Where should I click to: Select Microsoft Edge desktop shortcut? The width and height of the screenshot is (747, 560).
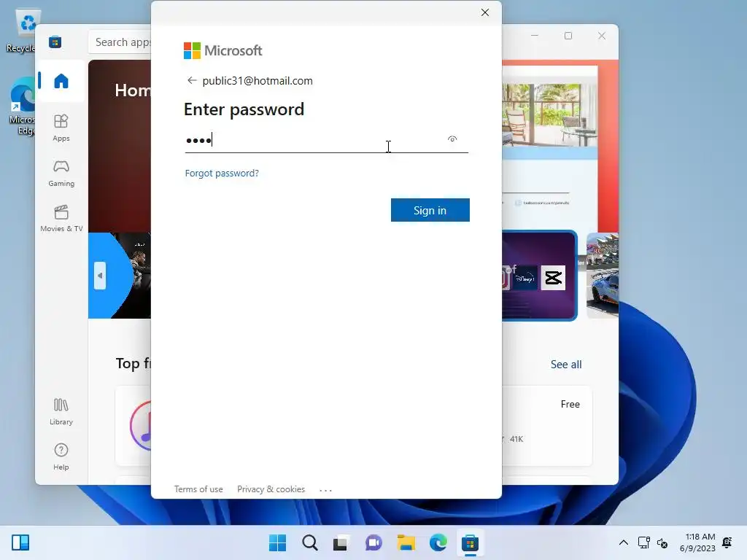click(x=23, y=107)
